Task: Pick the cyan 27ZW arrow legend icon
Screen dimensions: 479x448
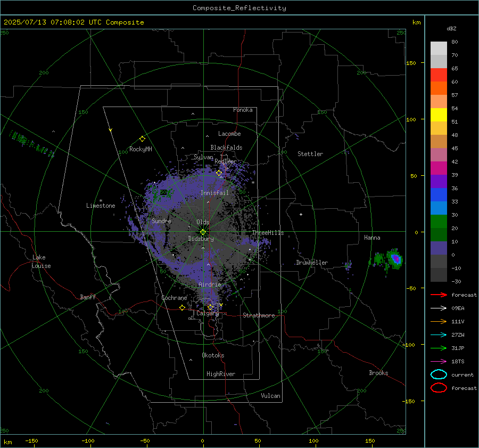Action: pos(439,335)
